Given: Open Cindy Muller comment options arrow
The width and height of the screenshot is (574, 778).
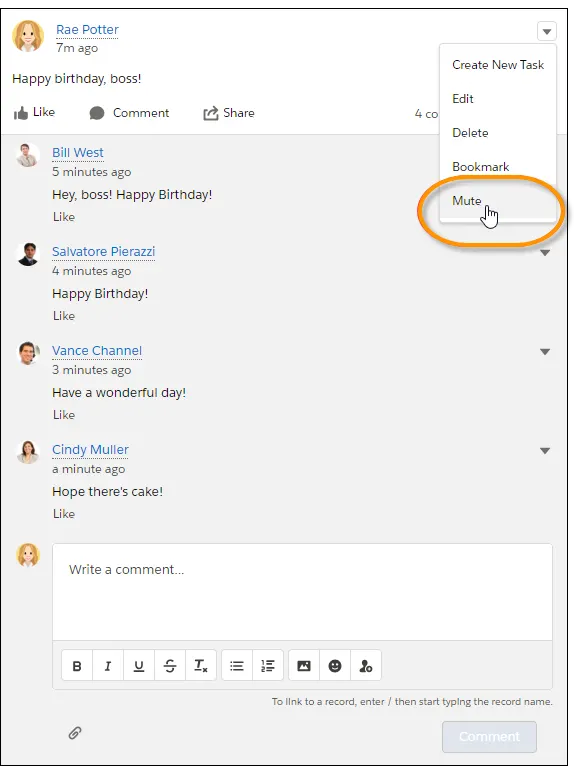Looking at the screenshot, I should [x=545, y=451].
